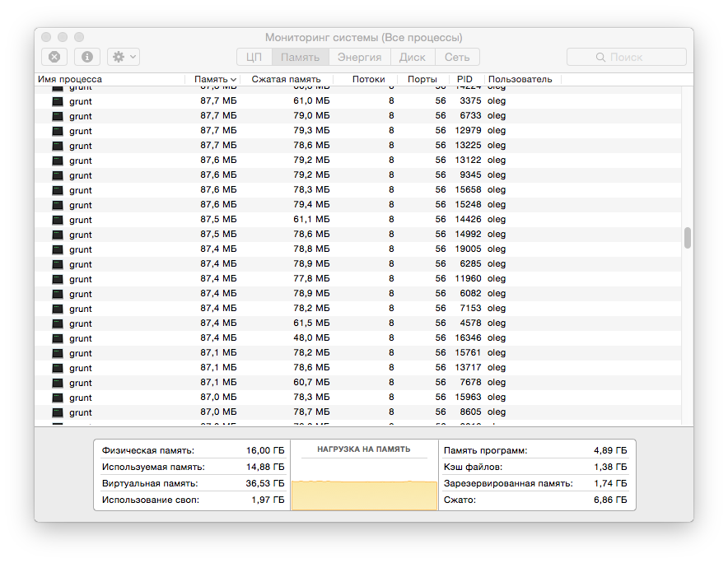Click the Использование своп 1,97 ГБ value
This screenshot has height=563, width=728.
pos(268,500)
